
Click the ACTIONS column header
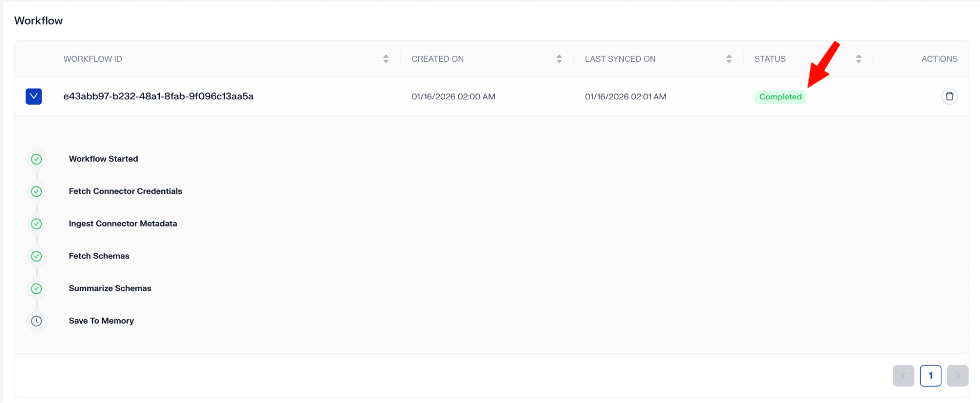tap(939, 59)
